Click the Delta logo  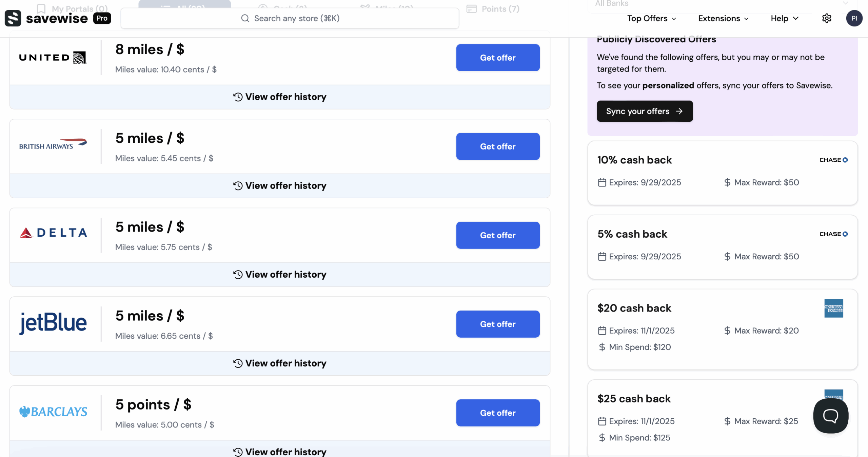54,233
